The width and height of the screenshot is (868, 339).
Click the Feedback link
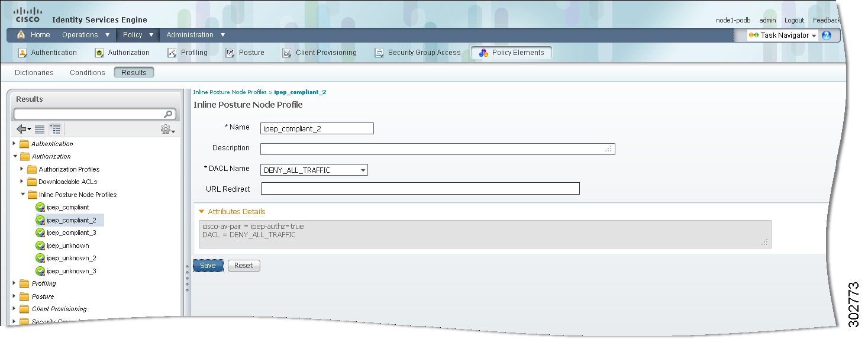click(x=826, y=20)
